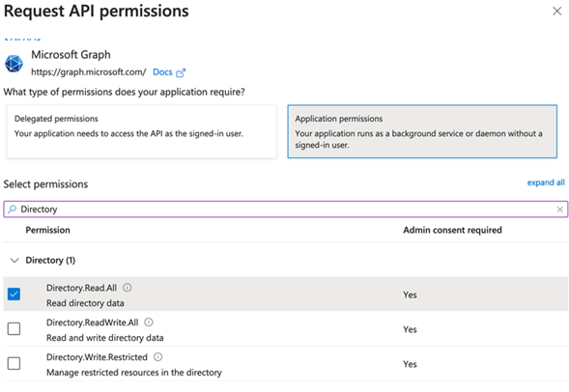
Task: Click the Permission column header
Action: coord(47,230)
